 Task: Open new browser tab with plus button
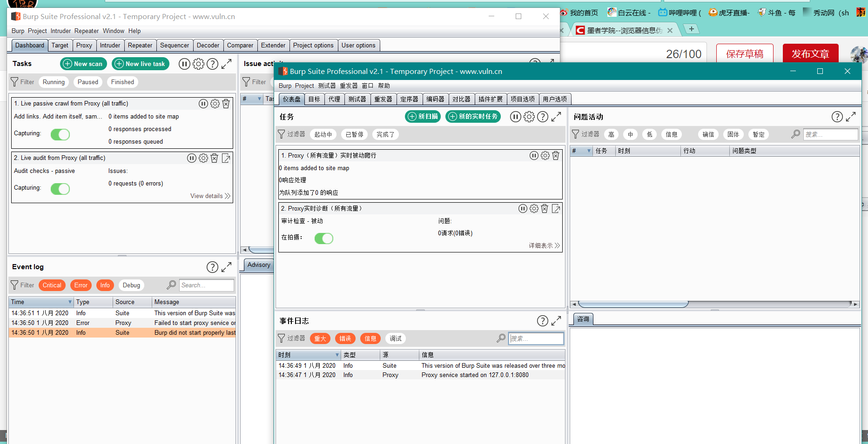point(692,29)
